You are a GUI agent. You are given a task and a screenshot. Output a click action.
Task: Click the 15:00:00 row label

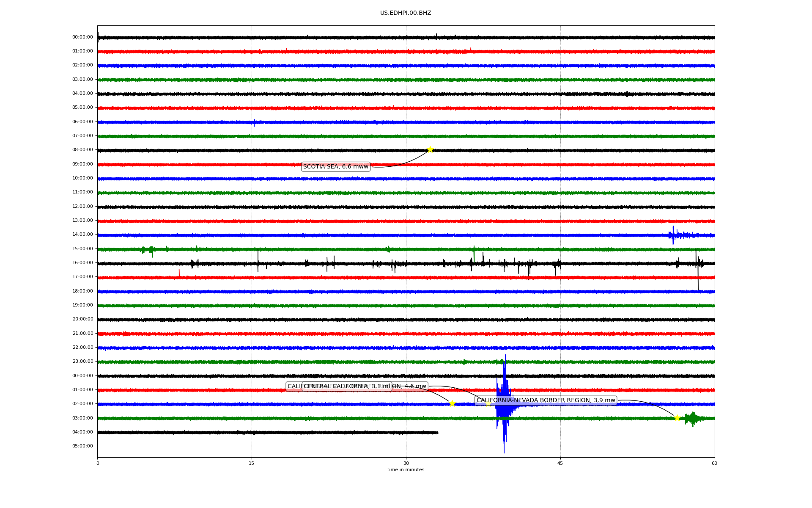[x=82, y=249]
